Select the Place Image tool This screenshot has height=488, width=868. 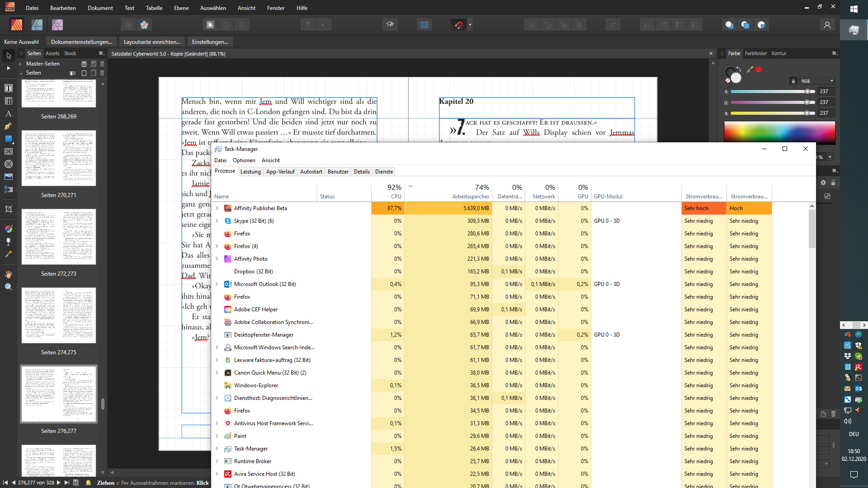click(x=9, y=177)
